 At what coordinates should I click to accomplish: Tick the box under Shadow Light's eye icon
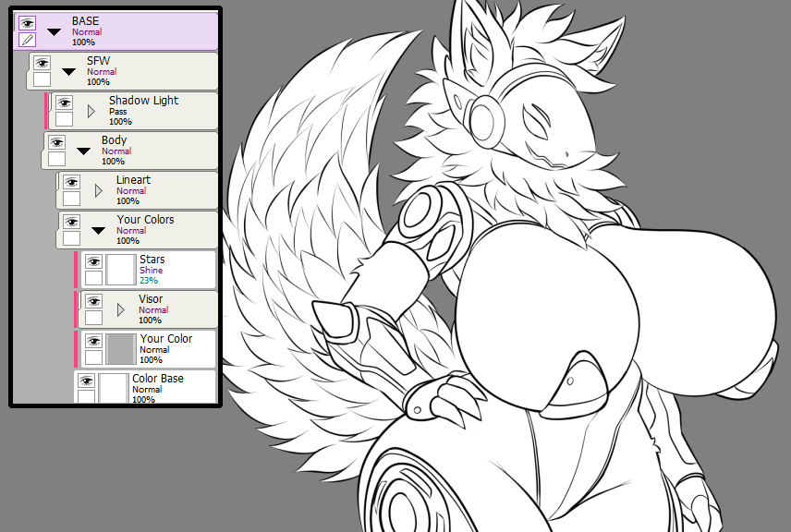point(64,119)
